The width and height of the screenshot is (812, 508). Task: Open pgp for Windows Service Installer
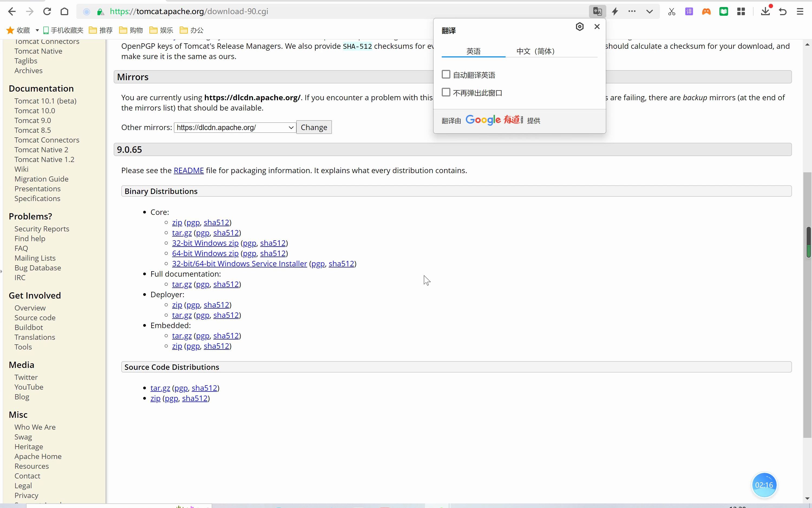(318, 264)
